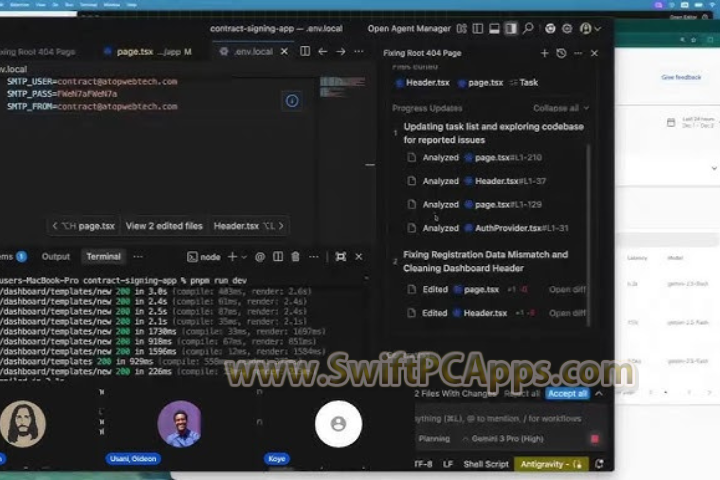Accept all file changes
Screen dimensions: 720x480
(x=567, y=394)
